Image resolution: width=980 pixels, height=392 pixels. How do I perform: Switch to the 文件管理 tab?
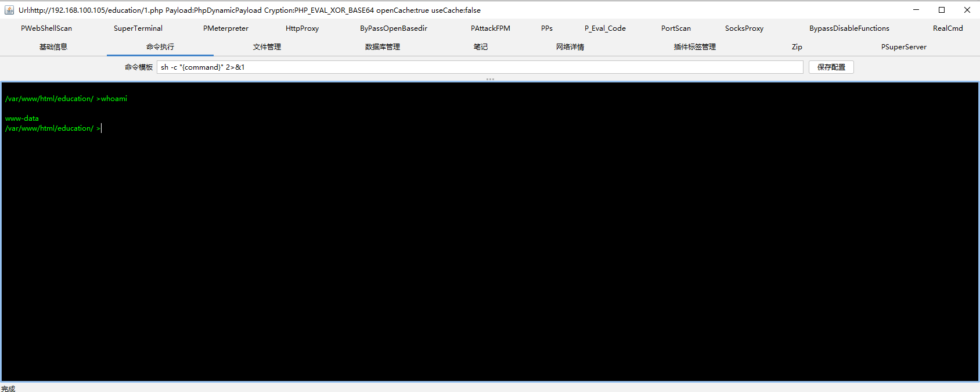(x=267, y=46)
